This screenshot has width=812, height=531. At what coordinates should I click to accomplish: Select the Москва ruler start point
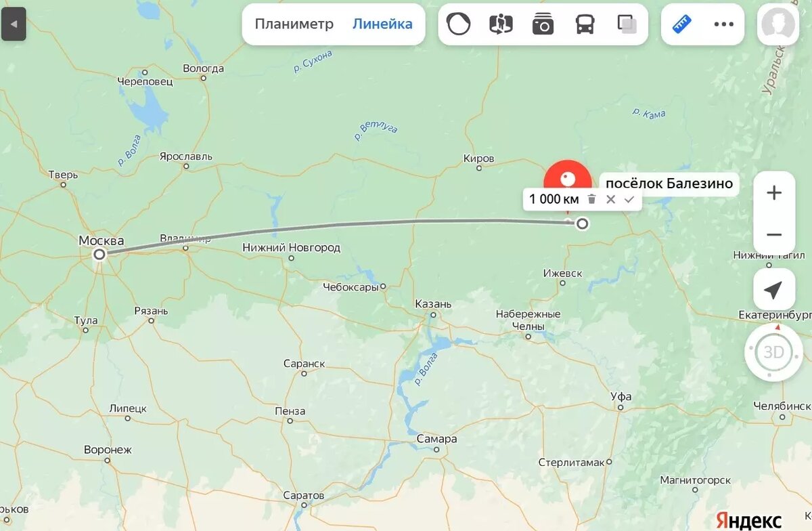coord(100,255)
